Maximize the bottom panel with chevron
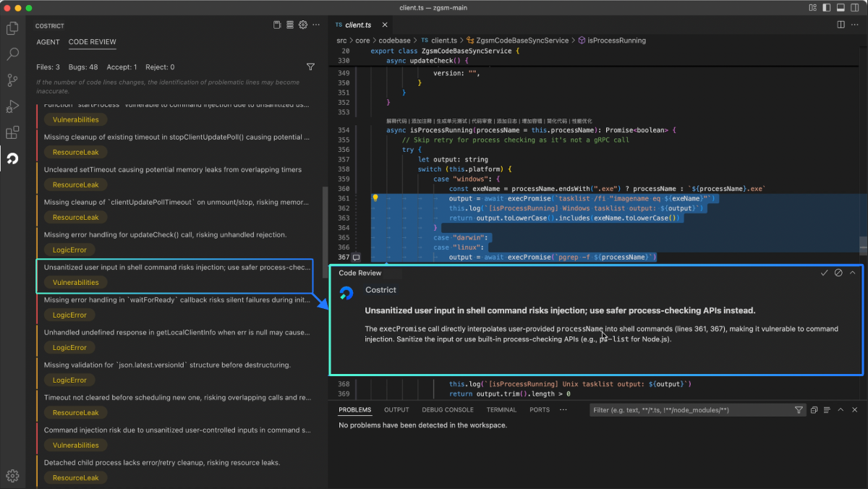The image size is (868, 489). click(841, 409)
